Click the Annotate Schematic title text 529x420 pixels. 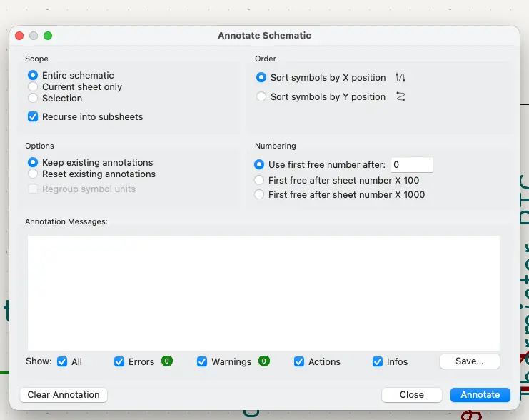pyautogui.click(x=264, y=36)
